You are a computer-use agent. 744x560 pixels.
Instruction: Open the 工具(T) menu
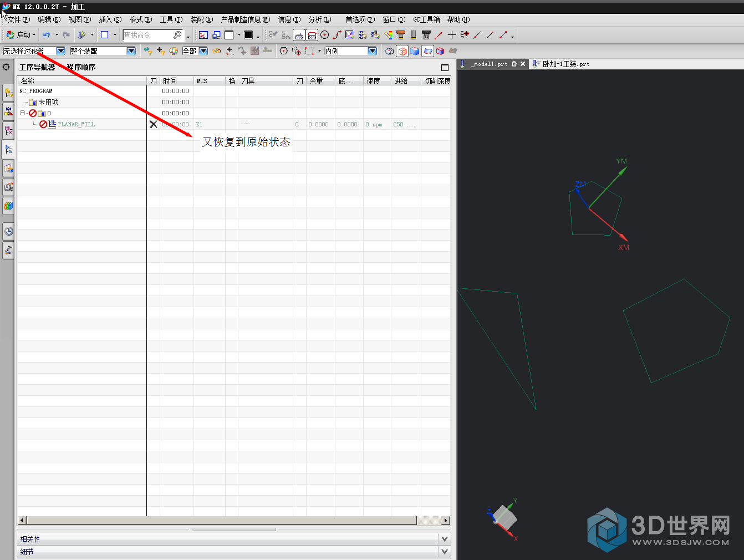[171, 19]
